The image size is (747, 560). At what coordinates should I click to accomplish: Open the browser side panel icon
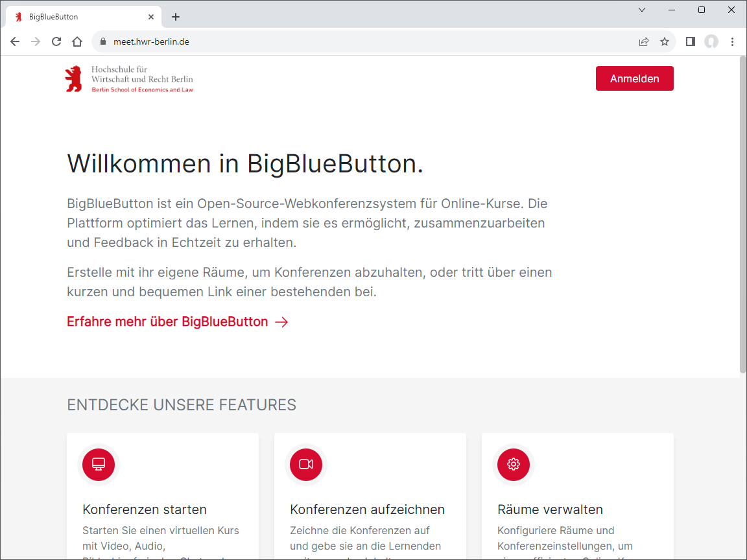690,41
